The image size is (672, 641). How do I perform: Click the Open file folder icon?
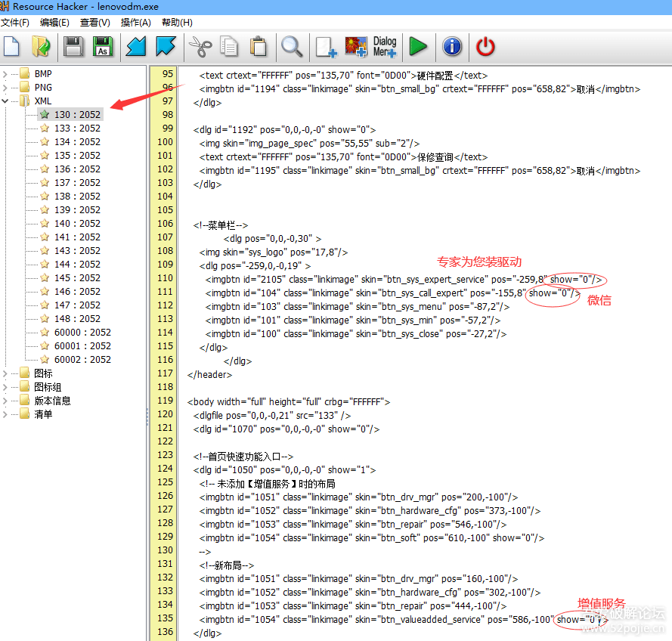point(40,47)
